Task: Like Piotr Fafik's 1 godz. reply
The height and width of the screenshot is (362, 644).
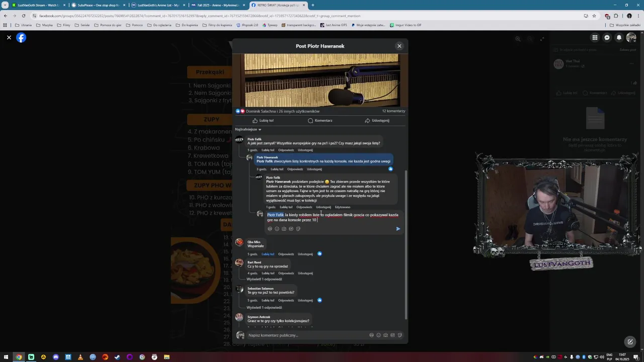Action: [286, 207]
